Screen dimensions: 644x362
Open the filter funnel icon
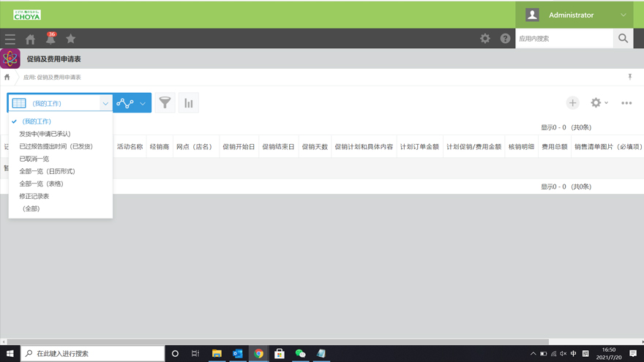click(x=165, y=102)
